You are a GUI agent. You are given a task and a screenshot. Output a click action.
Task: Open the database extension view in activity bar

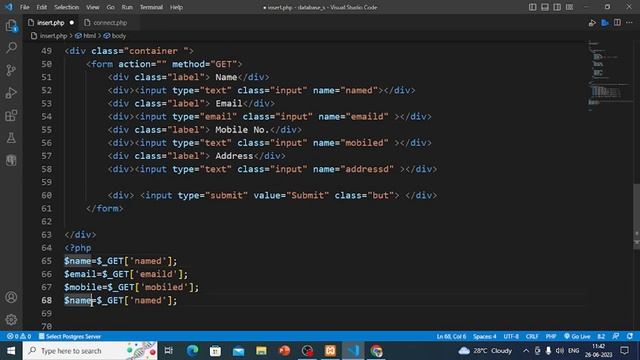click(x=11, y=160)
